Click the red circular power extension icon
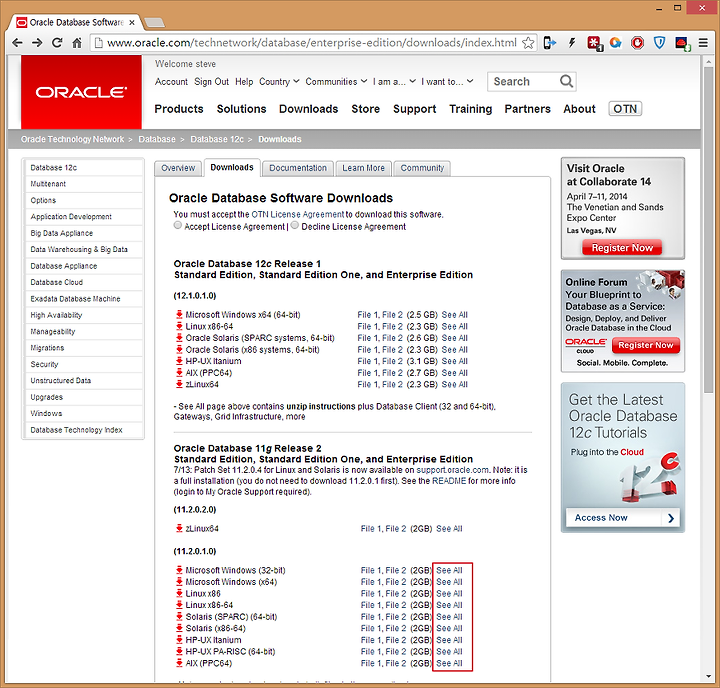Image resolution: width=720 pixels, height=688 pixels. point(637,43)
